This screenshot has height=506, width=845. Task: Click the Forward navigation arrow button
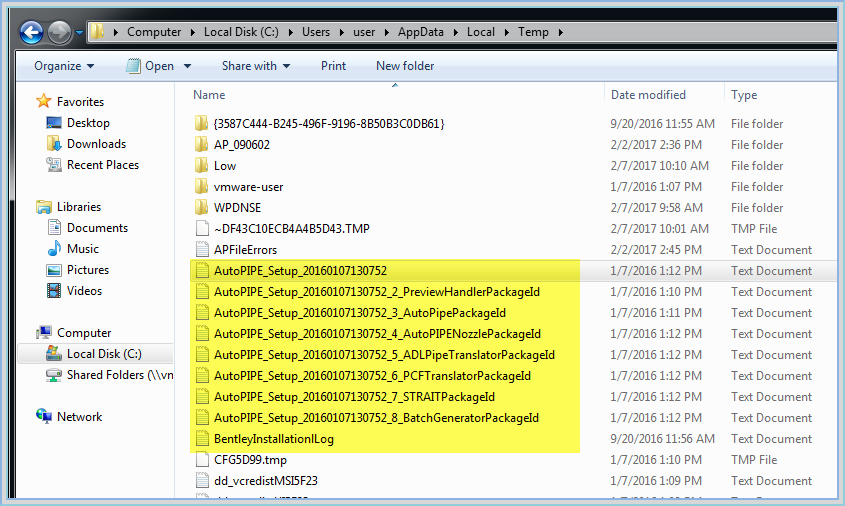coord(59,32)
